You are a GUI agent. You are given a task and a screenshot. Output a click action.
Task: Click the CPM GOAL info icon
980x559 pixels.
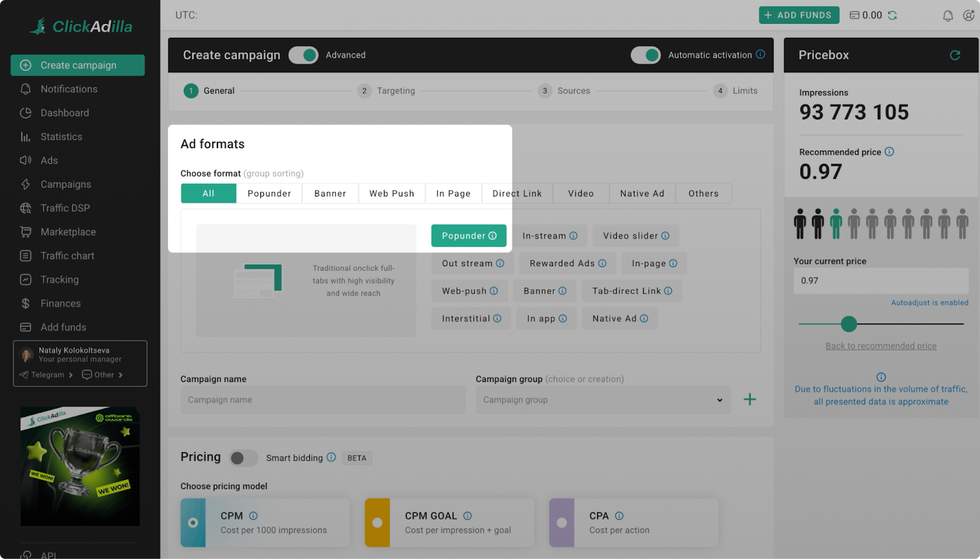click(467, 516)
